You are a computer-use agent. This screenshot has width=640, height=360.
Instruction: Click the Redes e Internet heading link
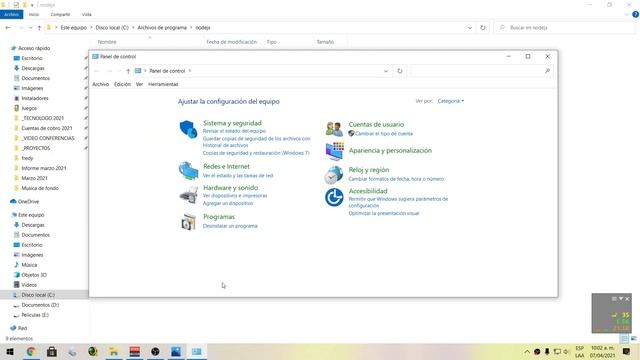[x=226, y=167]
